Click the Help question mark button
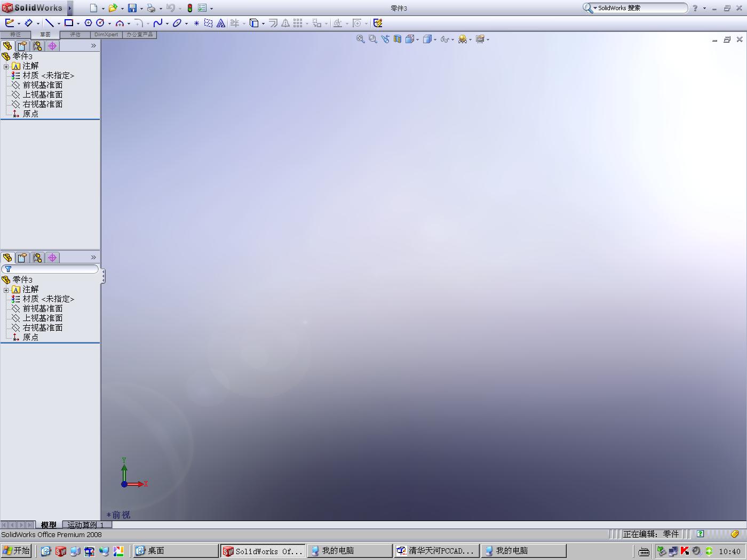This screenshot has height=560, width=747. pyautogui.click(x=695, y=8)
